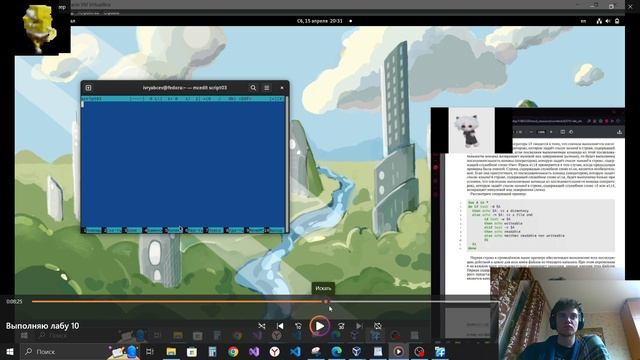Open Task View from the taskbar
640x360 pixels.
(150, 351)
